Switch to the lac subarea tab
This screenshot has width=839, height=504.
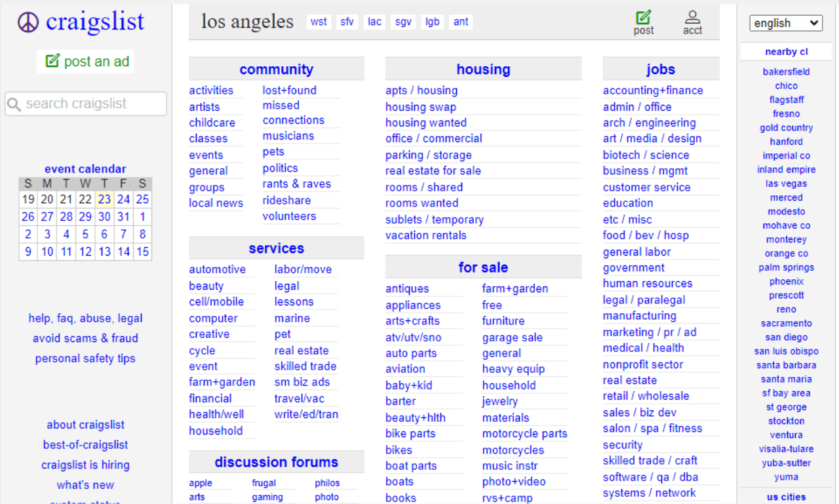tap(374, 22)
